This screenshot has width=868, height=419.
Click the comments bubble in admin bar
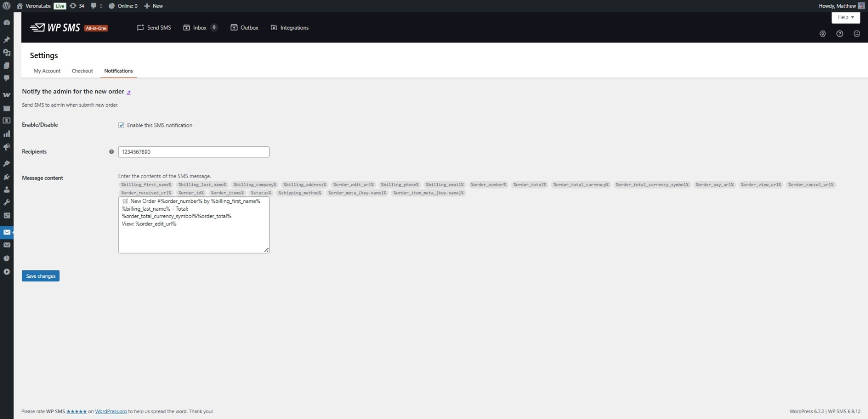tap(97, 6)
